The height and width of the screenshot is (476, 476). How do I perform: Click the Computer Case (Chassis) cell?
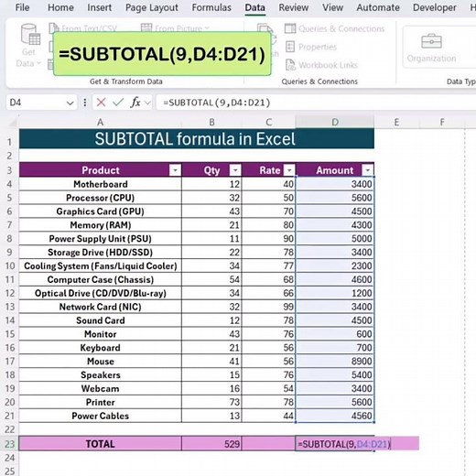[100, 279]
